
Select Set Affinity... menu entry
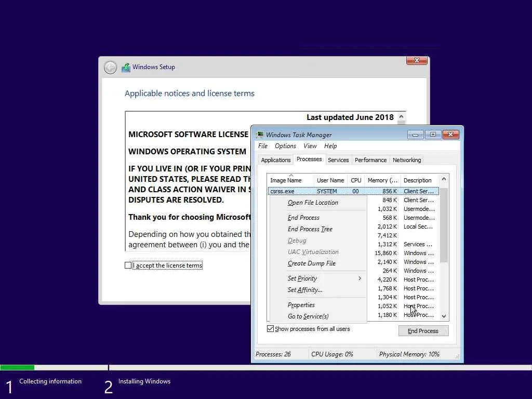tap(318, 290)
